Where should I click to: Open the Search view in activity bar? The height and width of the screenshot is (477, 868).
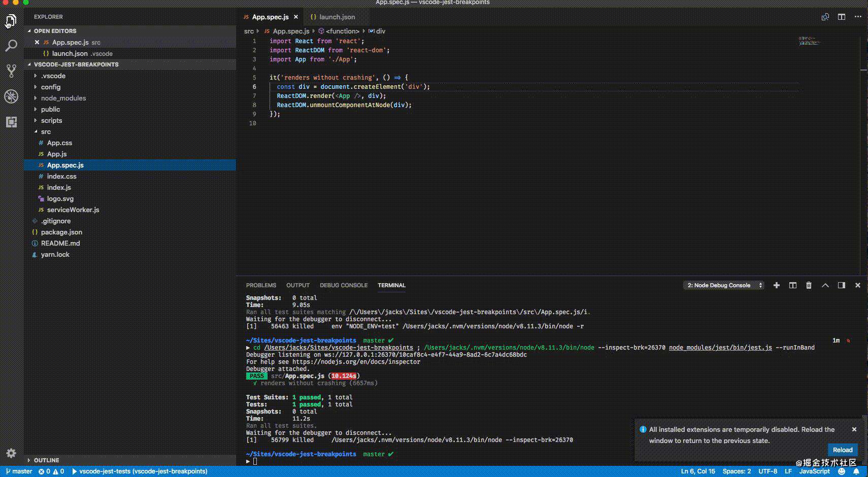(x=11, y=46)
